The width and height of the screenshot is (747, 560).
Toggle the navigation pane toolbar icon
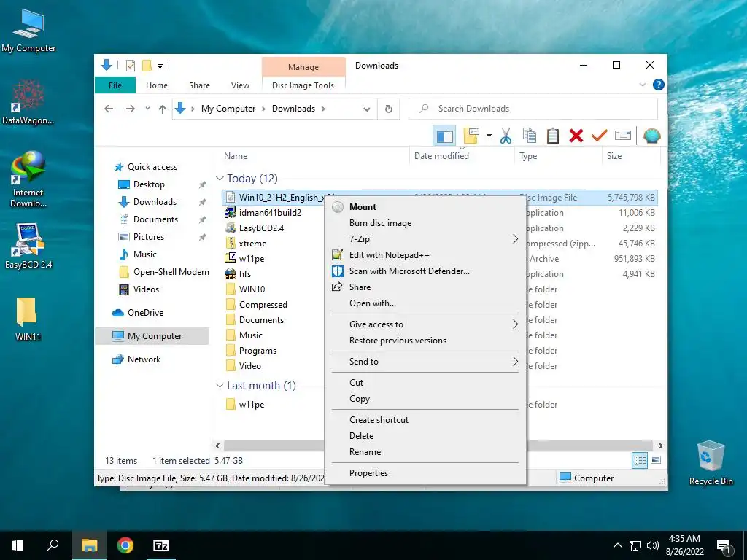444,136
